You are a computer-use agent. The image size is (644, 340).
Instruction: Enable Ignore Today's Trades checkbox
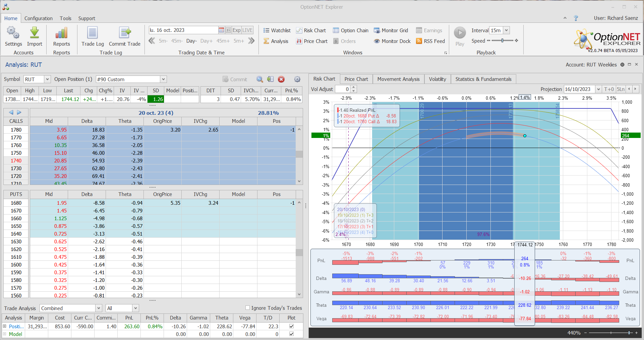pyautogui.click(x=248, y=308)
